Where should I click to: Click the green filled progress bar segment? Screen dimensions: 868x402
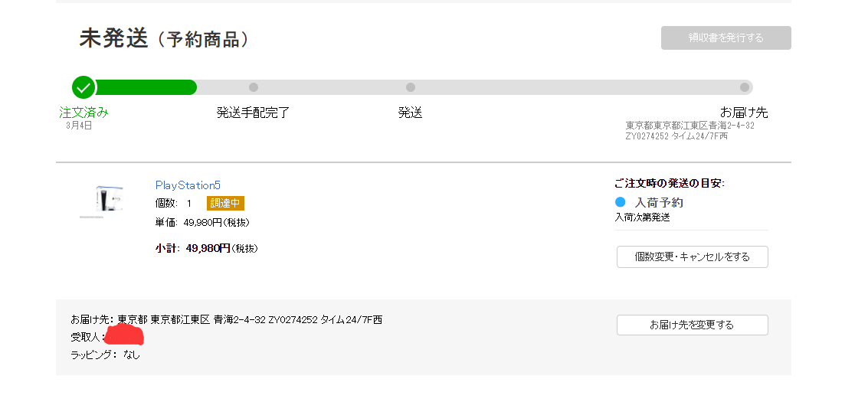[146, 87]
